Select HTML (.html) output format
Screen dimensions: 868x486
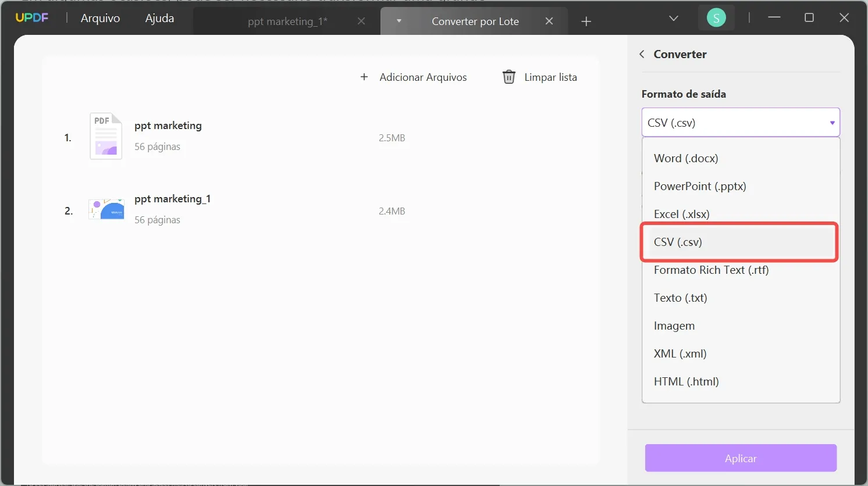pyautogui.click(x=686, y=381)
